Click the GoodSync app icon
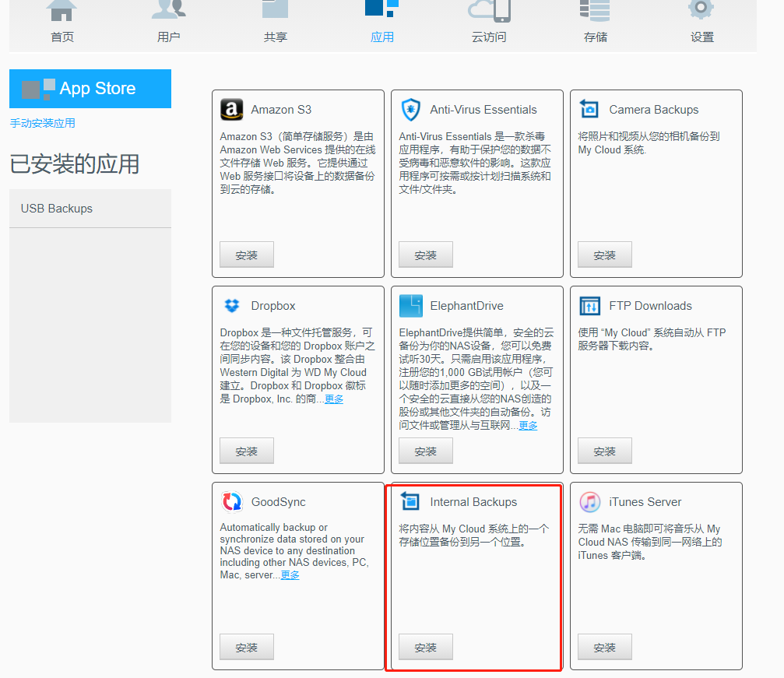Viewport: 784px width, 678px height. coord(231,501)
